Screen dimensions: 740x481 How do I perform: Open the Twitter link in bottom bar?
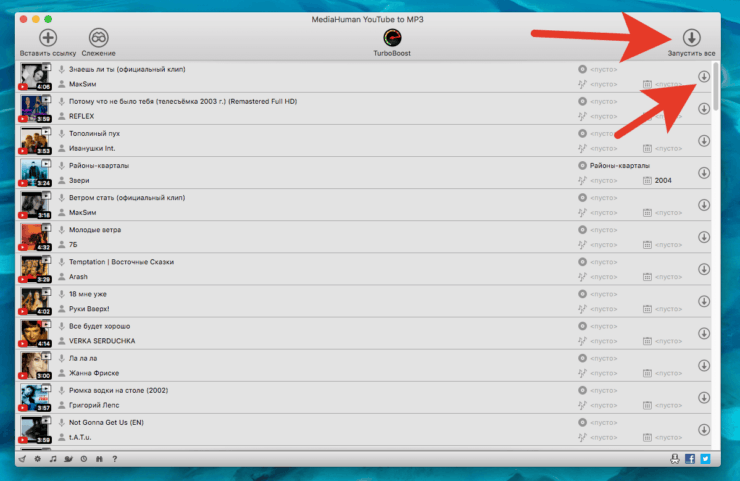coord(706,459)
